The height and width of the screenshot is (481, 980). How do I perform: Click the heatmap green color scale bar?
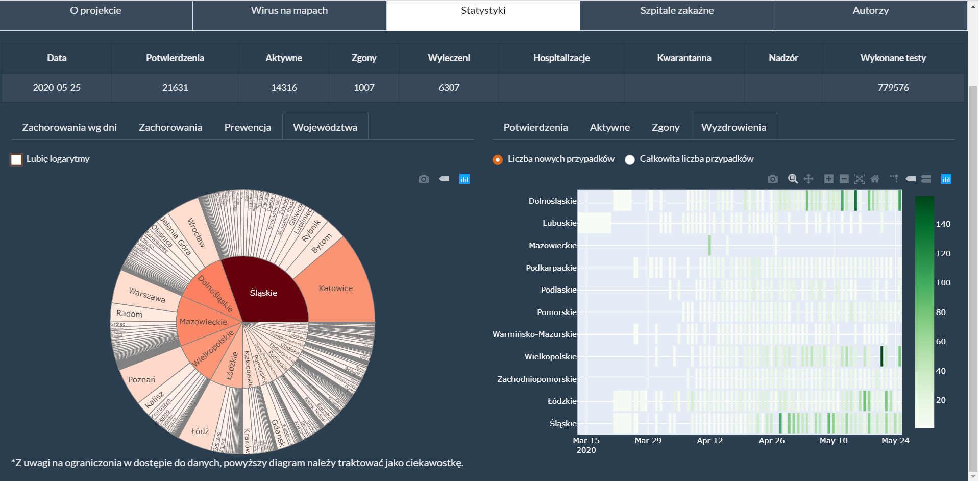[x=924, y=312]
